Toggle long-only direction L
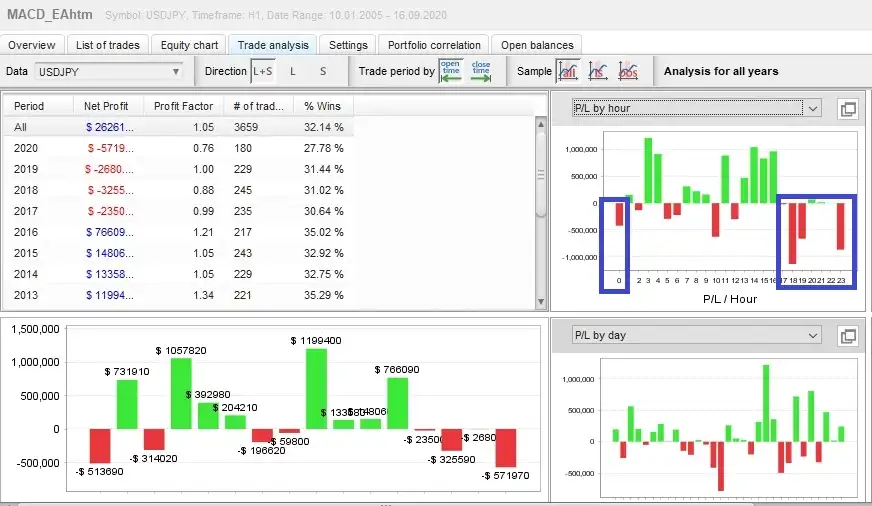 pyautogui.click(x=293, y=71)
